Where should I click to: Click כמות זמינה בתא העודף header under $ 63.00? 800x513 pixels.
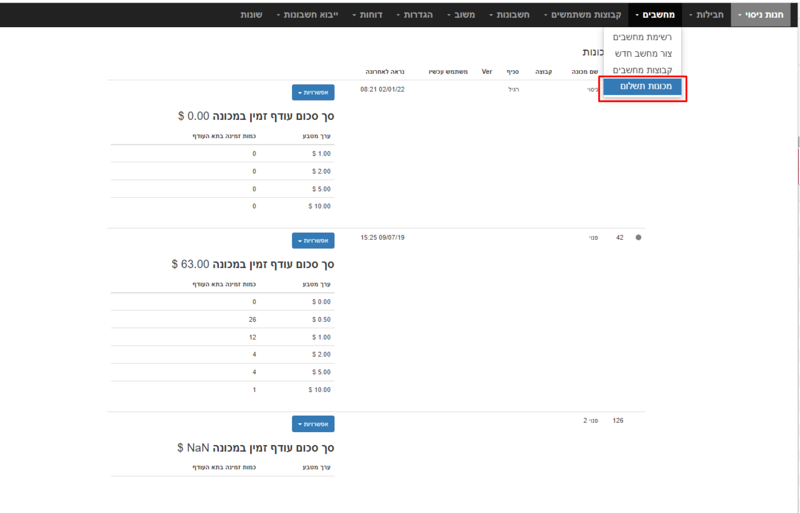(x=224, y=284)
